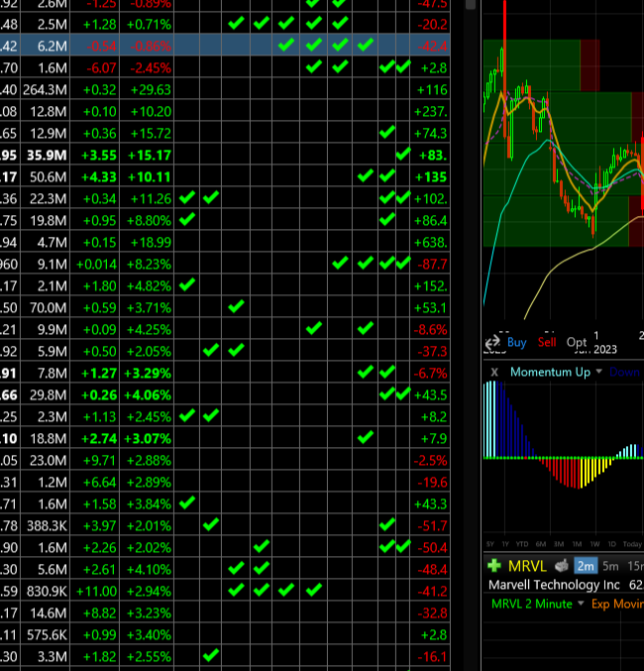Set chart range to 1W
The width and height of the screenshot is (644, 671).
(594, 544)
